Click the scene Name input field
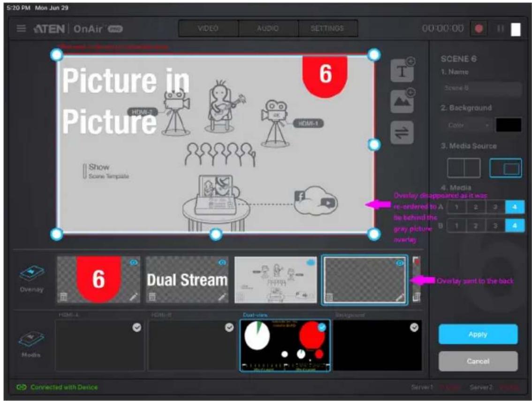This screenshot has width=532, height=401. tap(481, 88)
